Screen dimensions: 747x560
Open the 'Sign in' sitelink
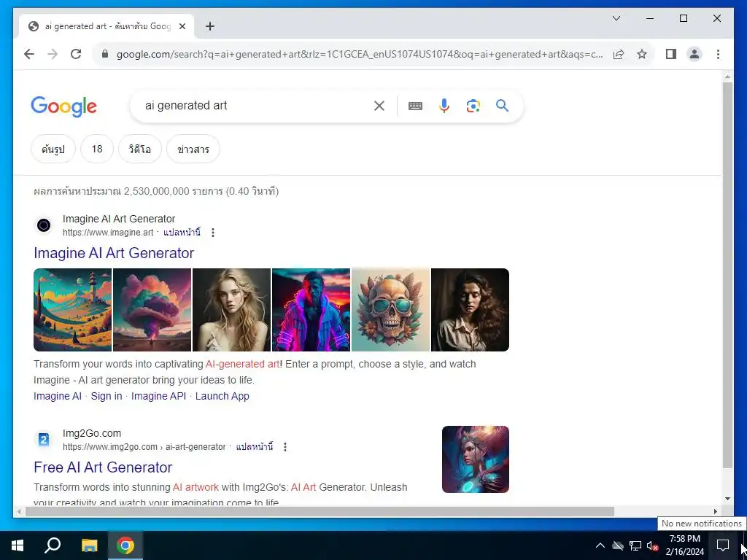pyautogui.click(x=107, y=396)
